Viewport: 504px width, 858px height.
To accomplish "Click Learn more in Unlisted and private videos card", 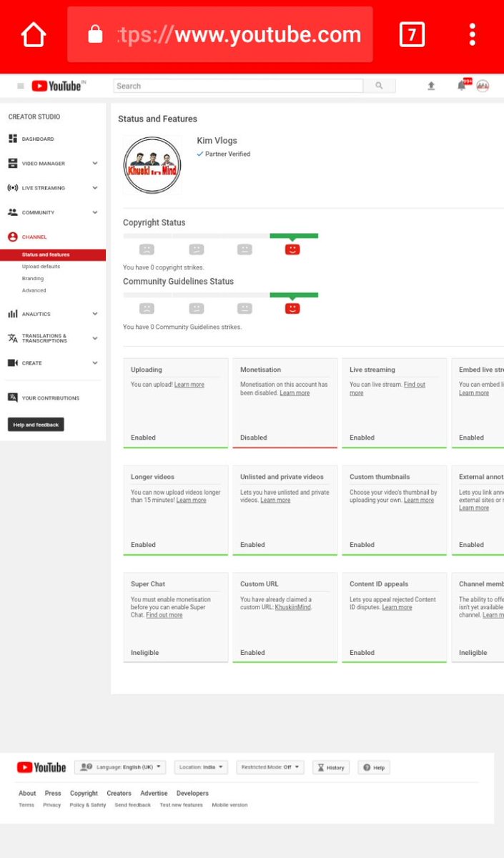I will 275,500.
